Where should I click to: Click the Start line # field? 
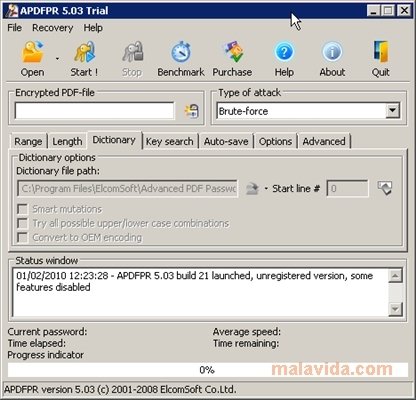(347, 189)
